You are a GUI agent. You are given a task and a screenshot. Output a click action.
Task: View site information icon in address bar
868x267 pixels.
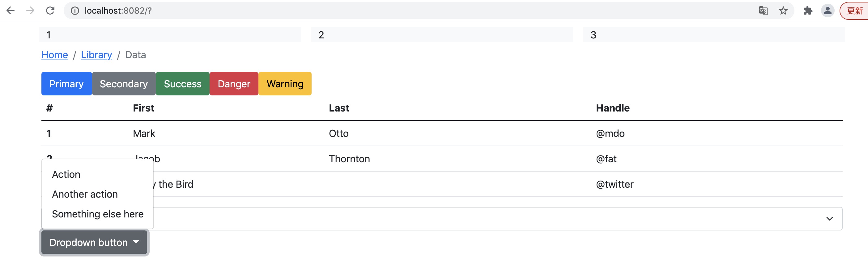pyautogui.click(x=75, y=11)
